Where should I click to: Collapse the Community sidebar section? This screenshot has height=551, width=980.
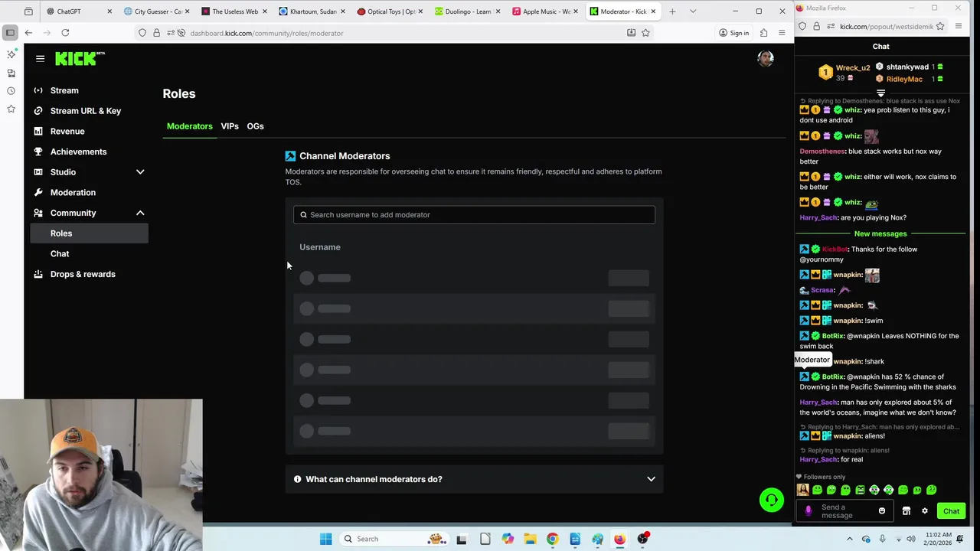(x=140, y=213)
